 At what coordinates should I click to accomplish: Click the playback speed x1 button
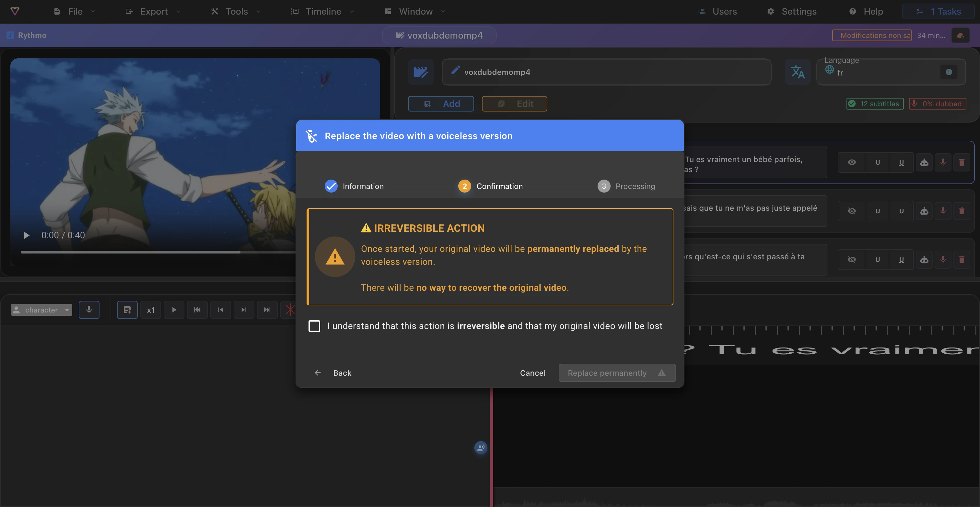pyautogui.click(x=151, y=310)
